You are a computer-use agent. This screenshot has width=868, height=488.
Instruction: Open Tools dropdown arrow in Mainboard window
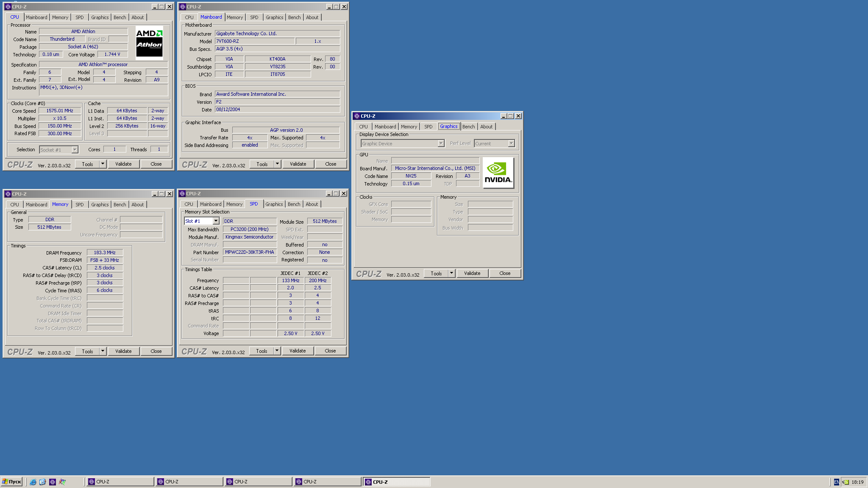[x=277, y=164]
